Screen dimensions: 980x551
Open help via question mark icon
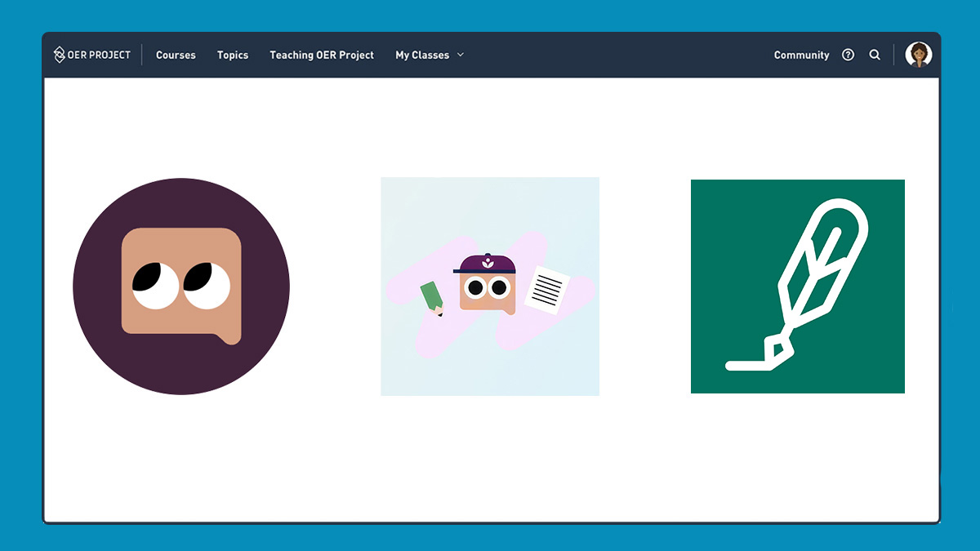tap(848, 55)
